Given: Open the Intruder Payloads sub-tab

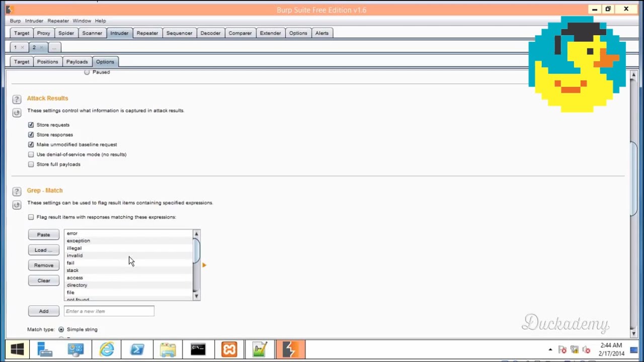Looking at the screenshot, I should pyautogui.click(x=77, y=62).
